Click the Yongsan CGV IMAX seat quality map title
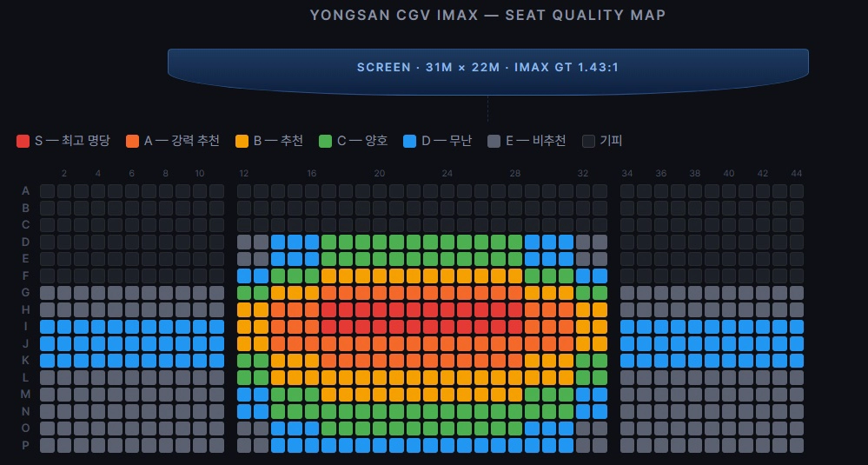This screenshot has width=868, height=465. (487, 15)
